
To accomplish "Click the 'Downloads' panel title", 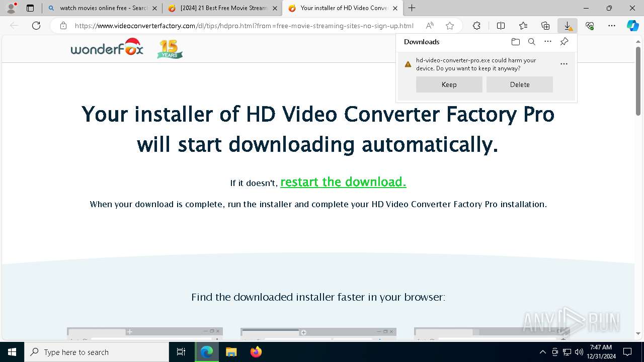I will click(422, 42).
